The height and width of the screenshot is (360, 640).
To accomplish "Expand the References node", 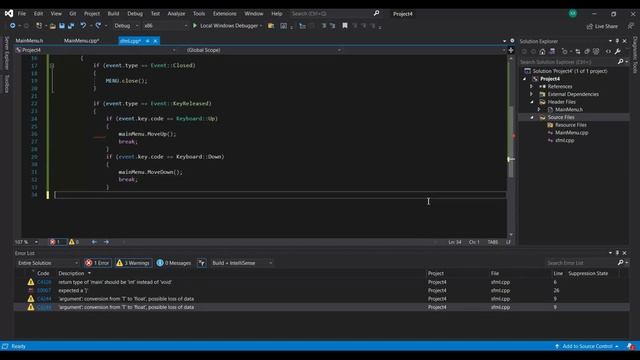I will click(x=531, y=87).
